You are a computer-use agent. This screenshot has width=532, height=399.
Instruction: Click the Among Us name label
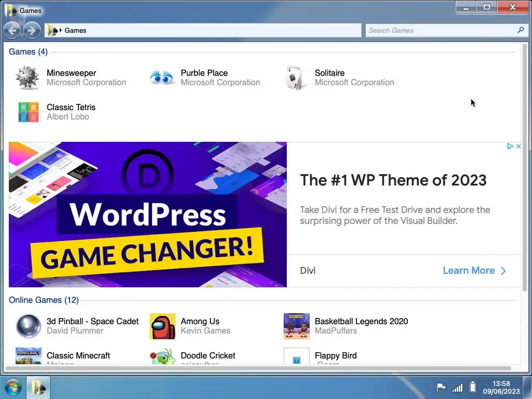(200, 321)
